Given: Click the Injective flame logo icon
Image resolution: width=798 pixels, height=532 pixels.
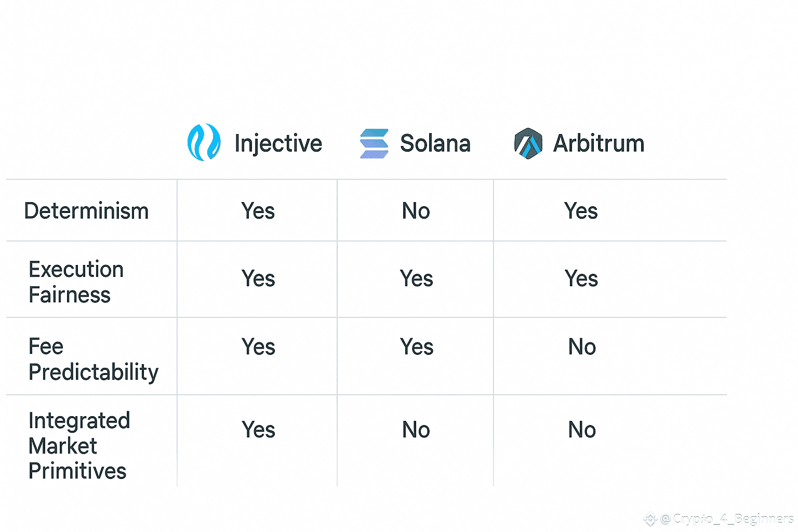Looking at the screenshot, I should pos(204,142).
